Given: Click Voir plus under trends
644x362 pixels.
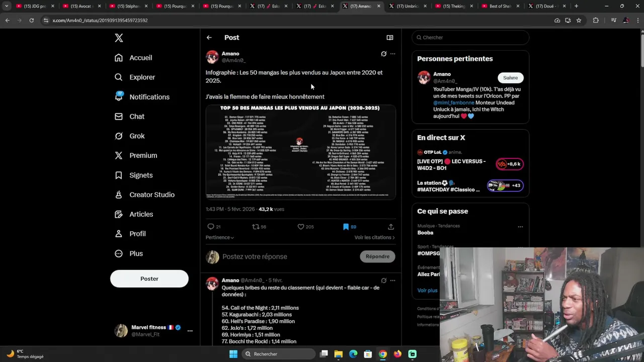Looking at the screenshot, I should (427, 291).
